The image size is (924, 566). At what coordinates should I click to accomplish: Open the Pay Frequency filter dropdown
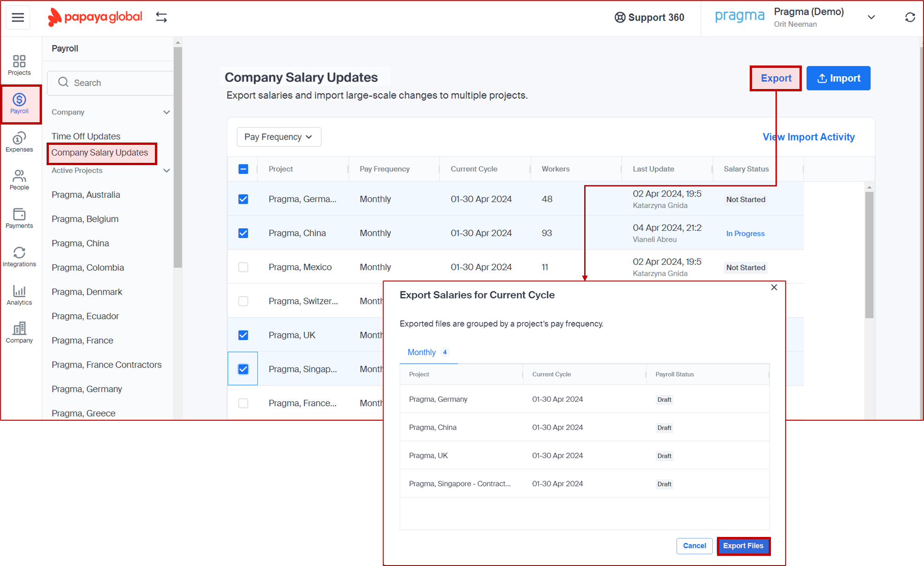(279, 137)
